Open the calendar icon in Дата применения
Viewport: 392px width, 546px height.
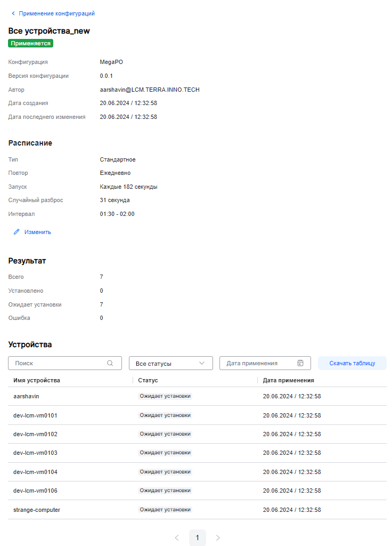click(x=300, y=363)
